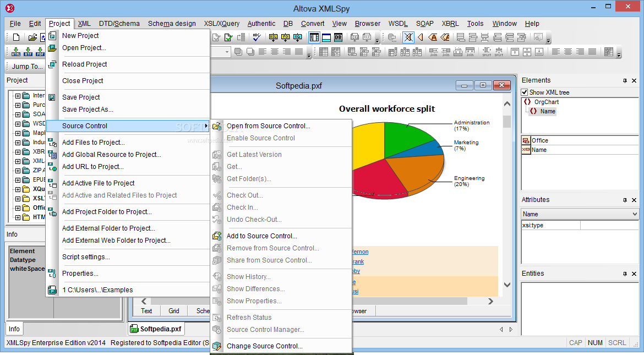Screen dimensions: 644x355
Task: Open the DTD/Schema menu
Action: 119,24
